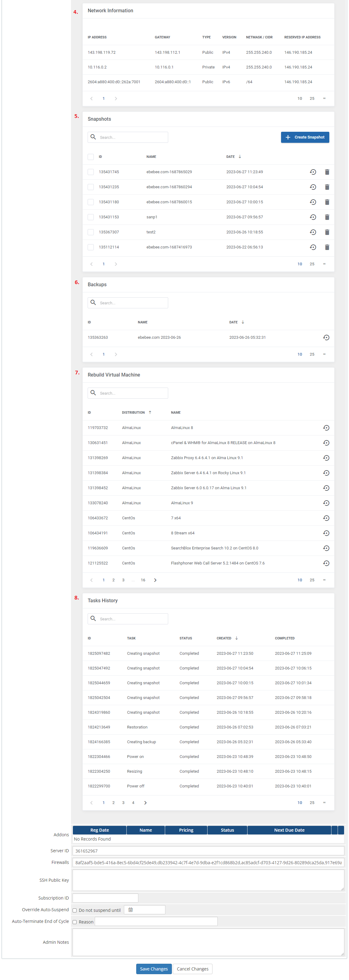This screenshot has height=980, width=349.
Task: Restore snapshot ebebee.com-1687860015
Action: pyautogui.click(x=313, y=202)
